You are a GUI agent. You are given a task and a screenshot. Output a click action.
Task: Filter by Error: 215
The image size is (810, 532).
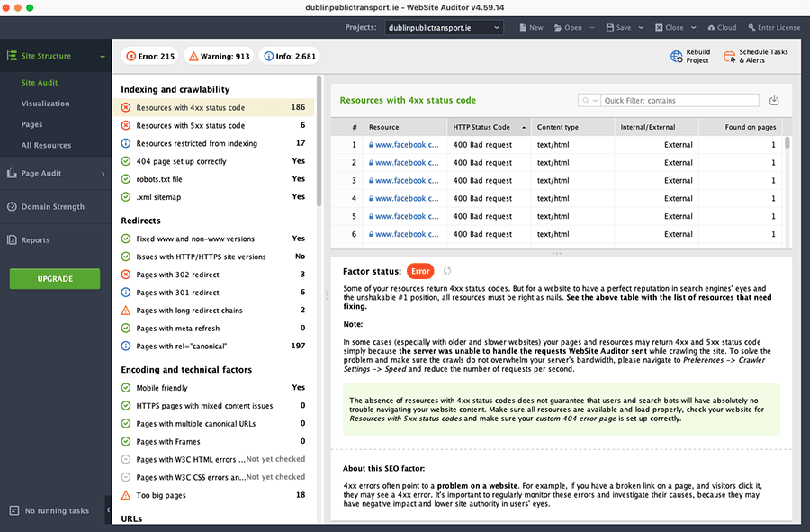click(x=150, y=56)
